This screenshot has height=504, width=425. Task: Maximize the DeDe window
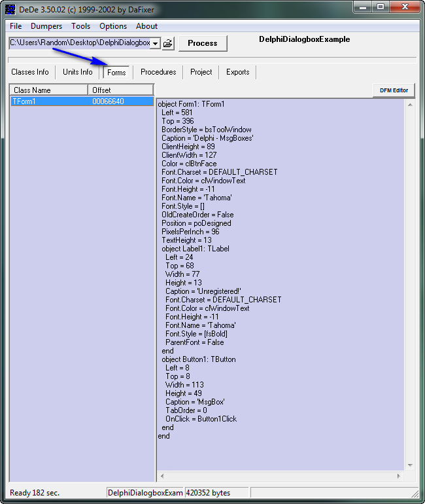point(381,7)
